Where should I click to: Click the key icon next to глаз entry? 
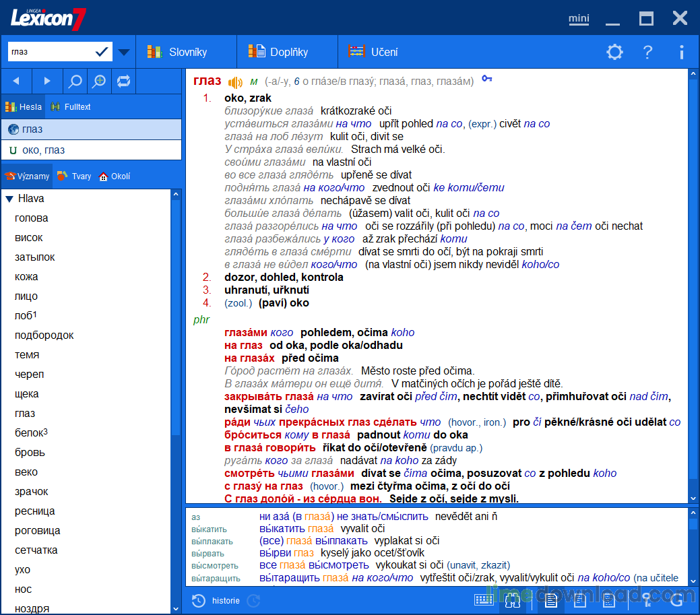coord(487,79)
